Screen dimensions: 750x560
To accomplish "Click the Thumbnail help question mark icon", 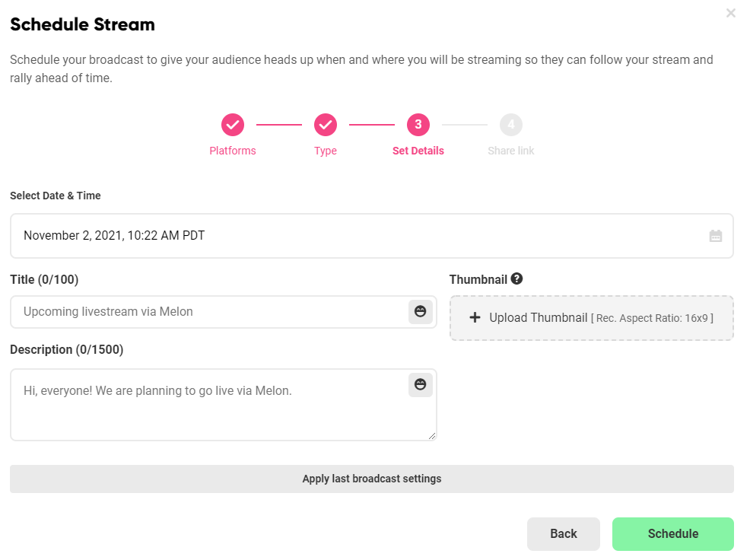I will pos(516,278).
